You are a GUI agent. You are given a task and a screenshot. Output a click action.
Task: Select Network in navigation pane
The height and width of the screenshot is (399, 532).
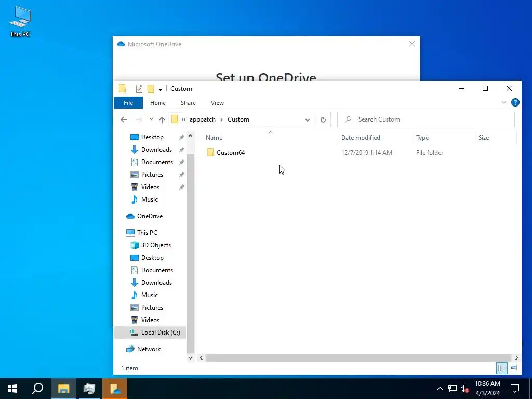149,349
